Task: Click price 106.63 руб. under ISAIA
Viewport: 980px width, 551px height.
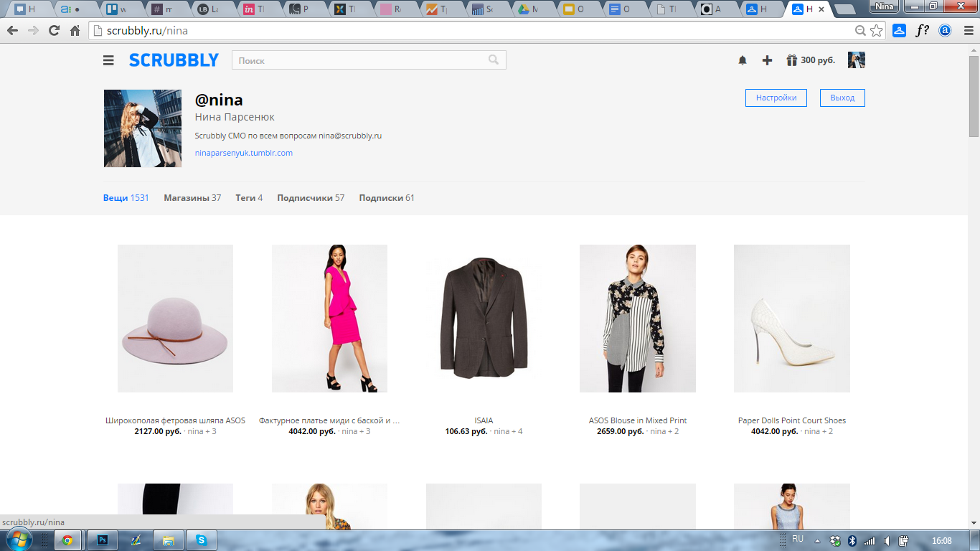Action: (x=466, y=431)
